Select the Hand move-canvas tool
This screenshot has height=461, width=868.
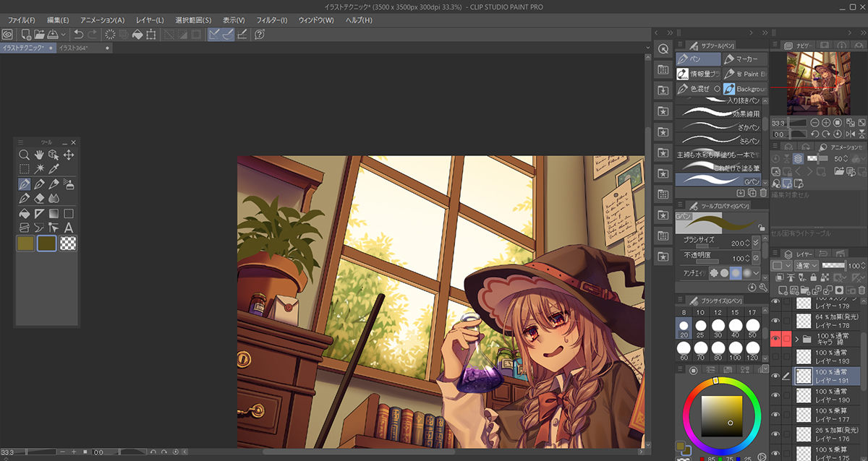(39, 155)
